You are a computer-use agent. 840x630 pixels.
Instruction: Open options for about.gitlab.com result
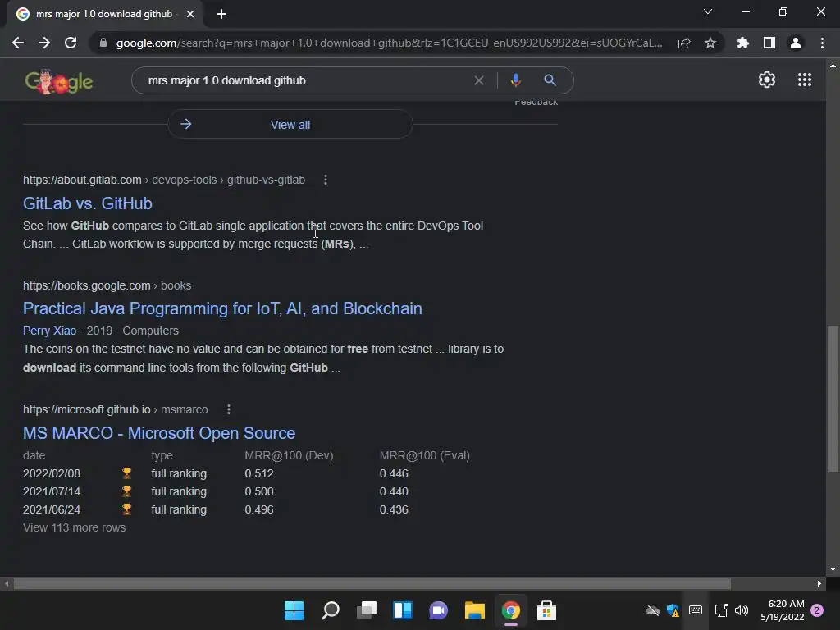[325, 180]
